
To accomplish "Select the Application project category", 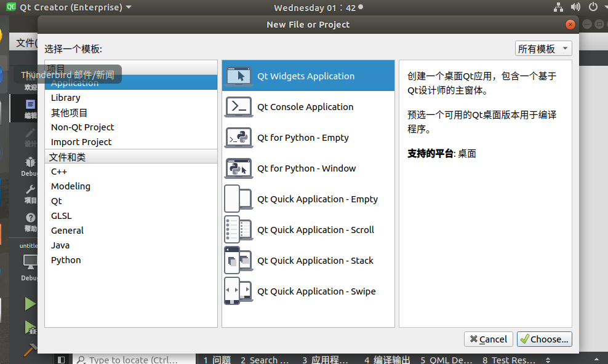I will pos(131,83).
